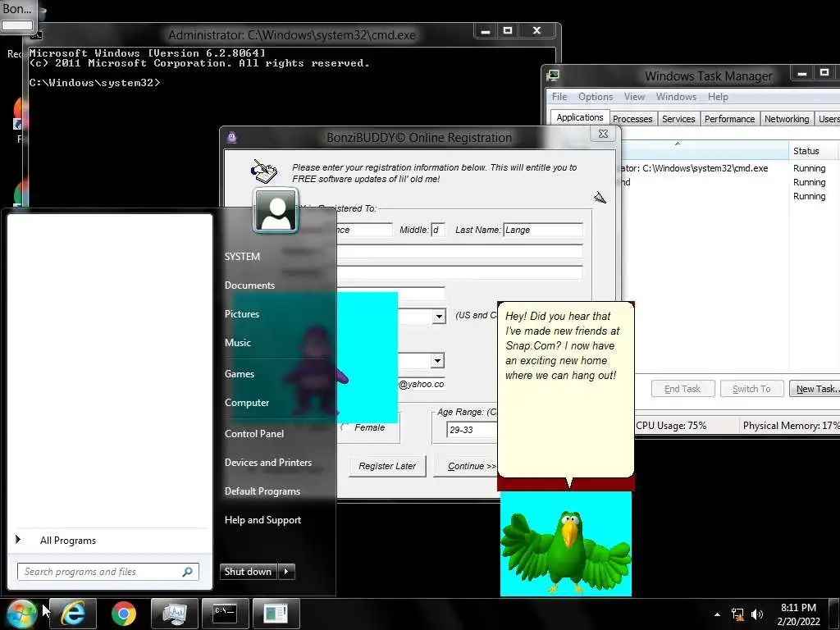Click the purple Bonzi gorilla character
Screen dimensions: 840x630
[316, 370]
